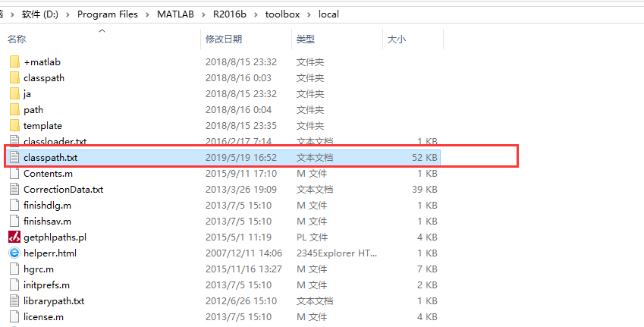Click the 52 KB size value
The width and height of the screenshot is (644, 327).
[x=425, y=157]
